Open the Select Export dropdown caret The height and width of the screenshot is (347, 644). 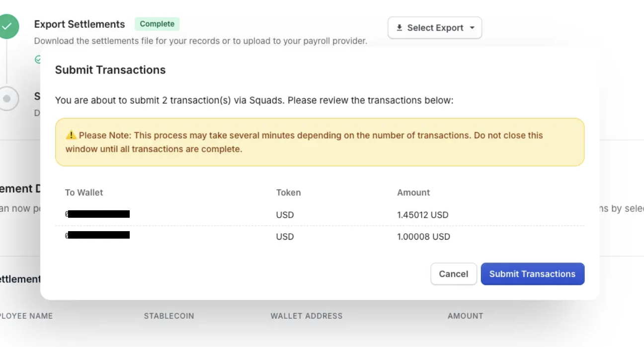(x=472, y=28)
